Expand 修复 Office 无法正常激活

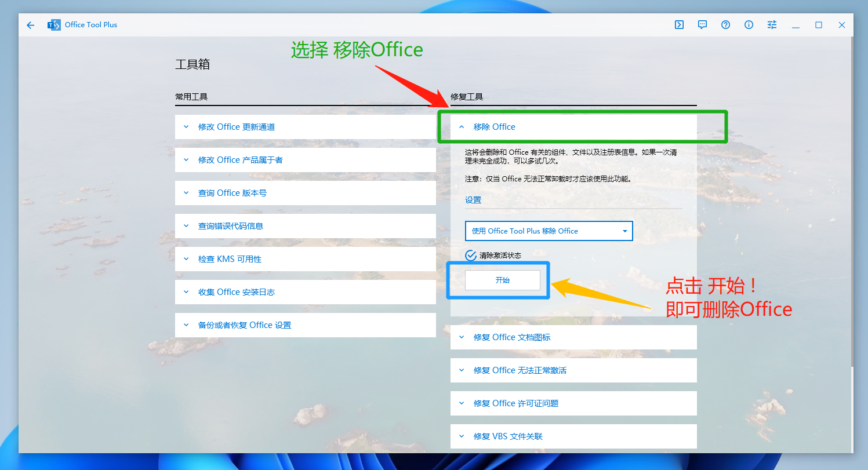pyautogui.click(x=573, y=370)
